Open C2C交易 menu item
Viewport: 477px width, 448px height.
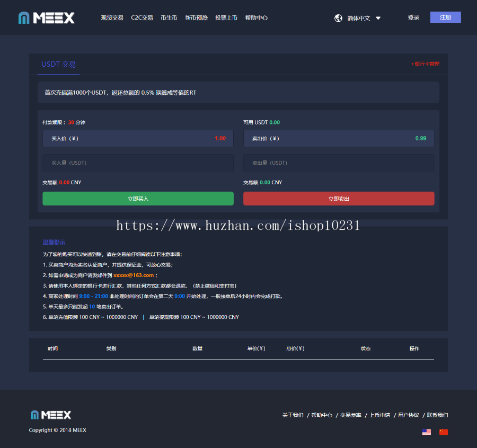[142, 17]
